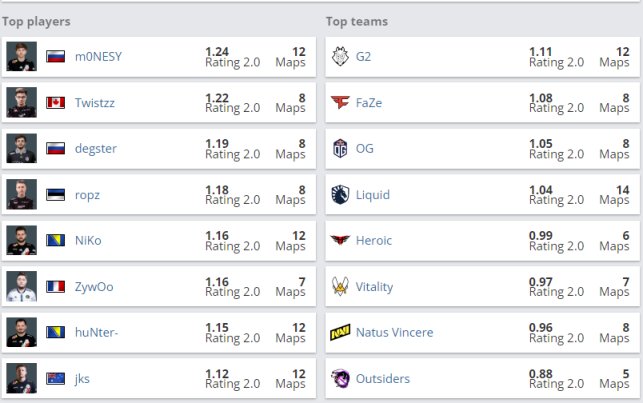Click the Liquid horse logo icon

coord(340,195)
